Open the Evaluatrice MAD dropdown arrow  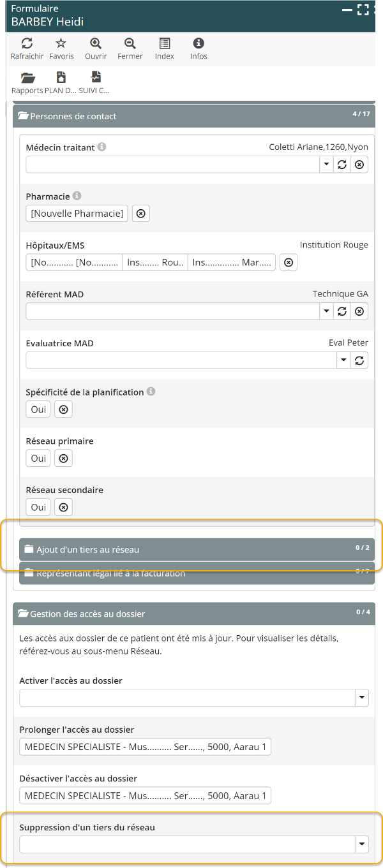point(343,360)
